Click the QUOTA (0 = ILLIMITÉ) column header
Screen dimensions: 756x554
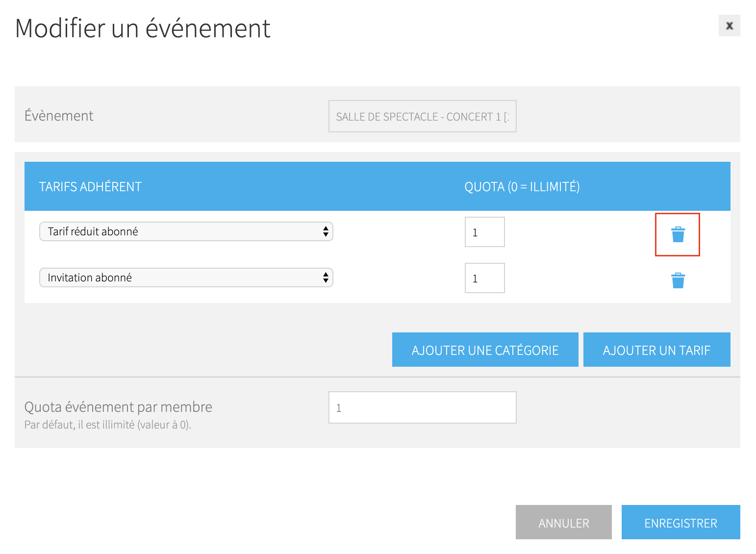(522, 186)
